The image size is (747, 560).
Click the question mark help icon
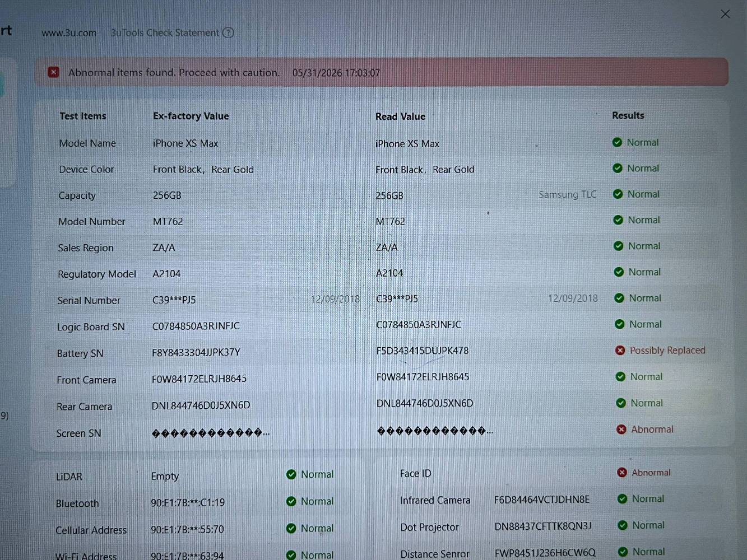(x=228, y=32)
